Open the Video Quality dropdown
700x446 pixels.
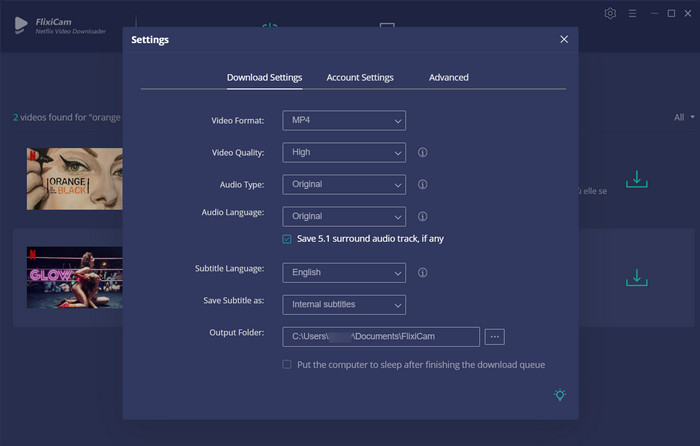[344, 153]
